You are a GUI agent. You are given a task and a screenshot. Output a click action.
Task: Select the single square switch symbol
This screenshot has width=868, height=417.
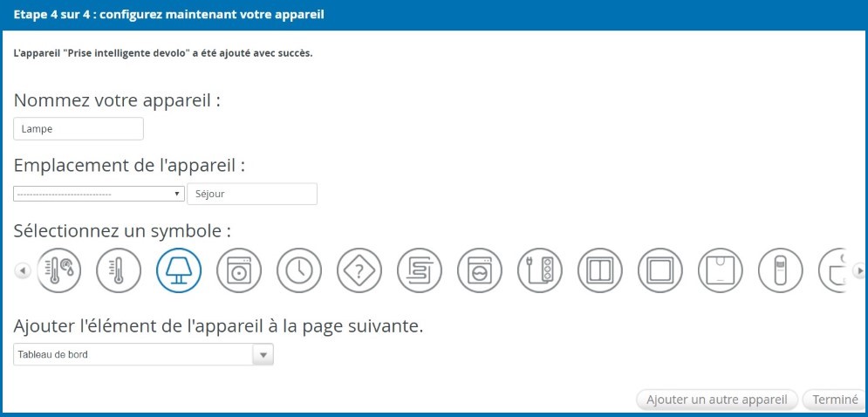click(660, 270)
